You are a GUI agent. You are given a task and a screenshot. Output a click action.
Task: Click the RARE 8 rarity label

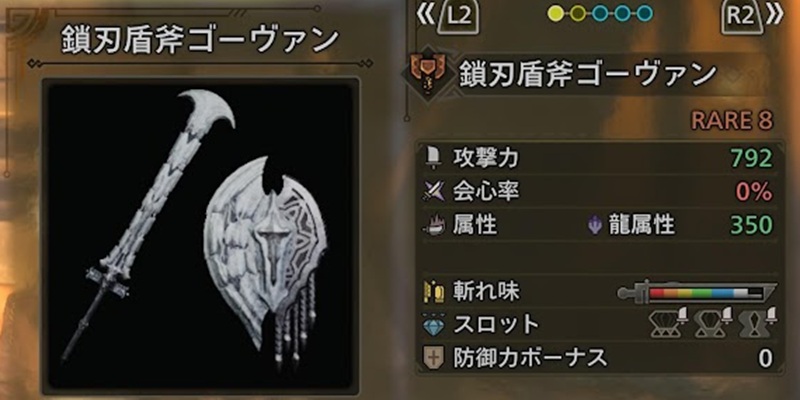pos(732,121)
